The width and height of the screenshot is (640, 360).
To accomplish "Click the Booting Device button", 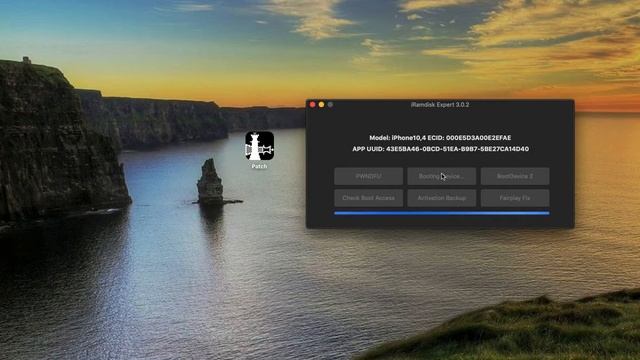I will tap(442, 176).
